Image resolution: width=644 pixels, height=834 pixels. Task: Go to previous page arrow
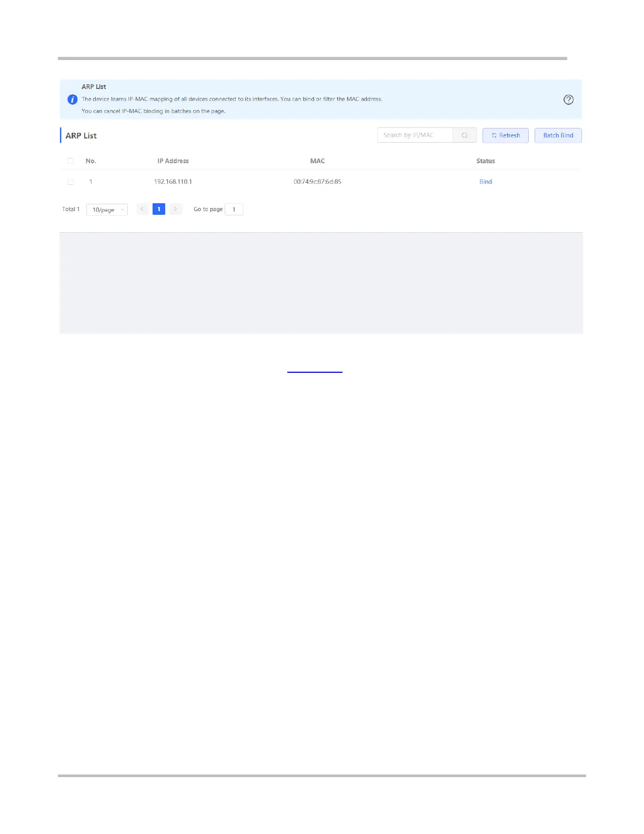click(142, 209)
